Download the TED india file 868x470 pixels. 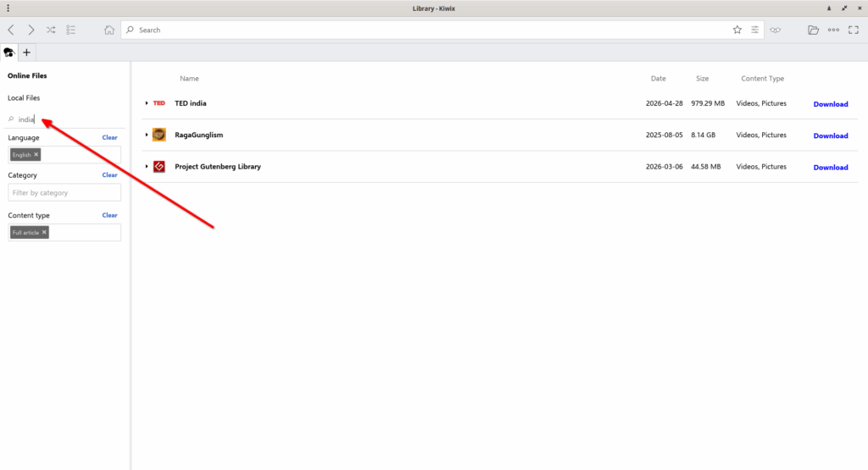831,104
